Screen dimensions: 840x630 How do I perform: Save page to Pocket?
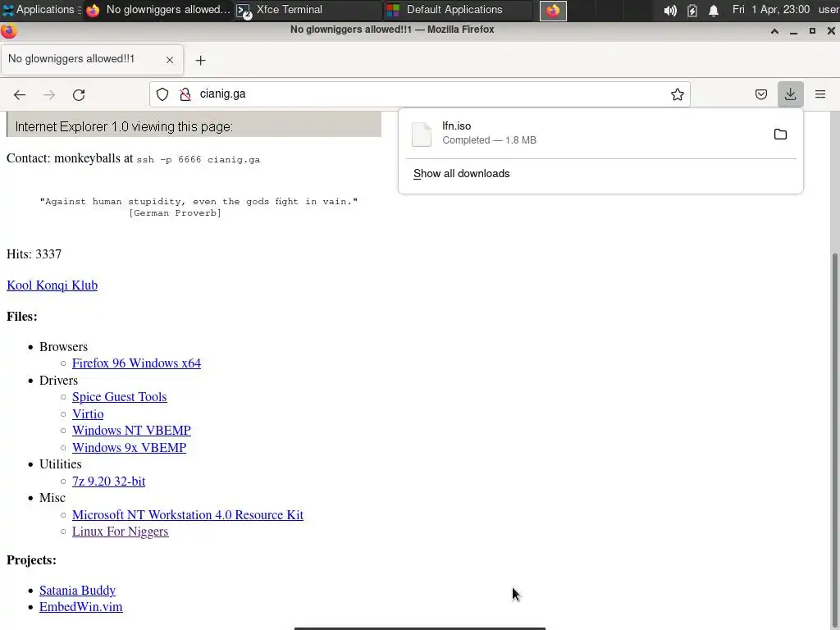point(760,94)
